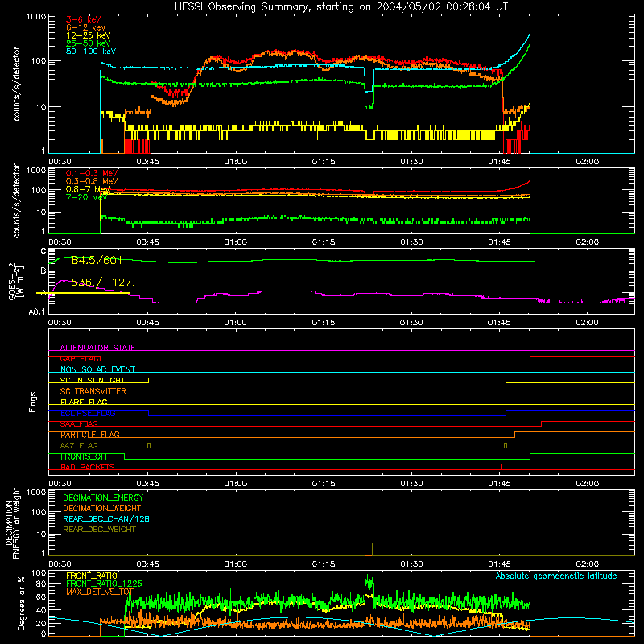Screen dimensions: 644x644
Task: Click 00:45 tick under the decimation panel
Action: (x=148, y=564)
